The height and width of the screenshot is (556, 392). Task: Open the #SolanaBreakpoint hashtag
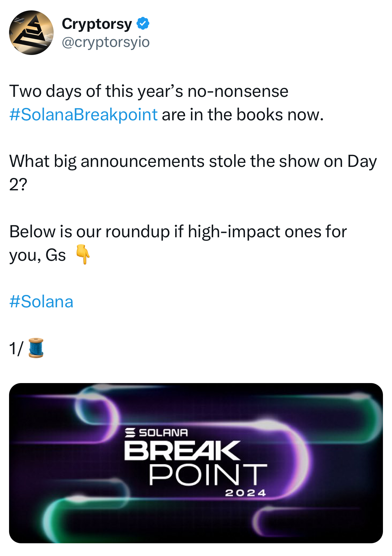click(x=83, y=115)
